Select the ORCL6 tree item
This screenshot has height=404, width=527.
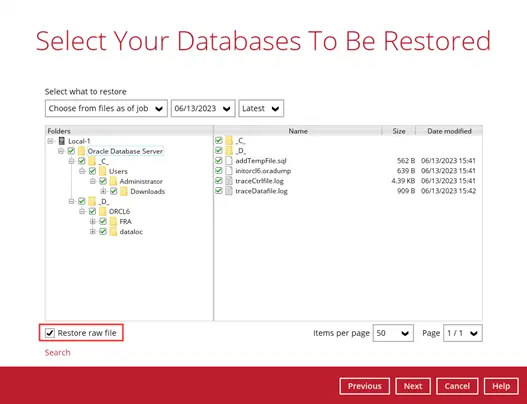coord(119,211)
